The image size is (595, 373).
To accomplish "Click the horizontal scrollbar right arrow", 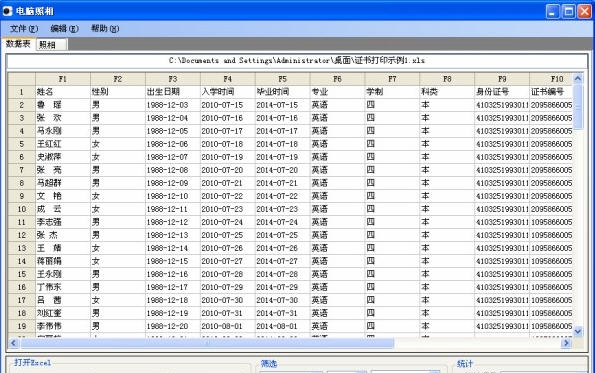I will click(x=566, y=343).
